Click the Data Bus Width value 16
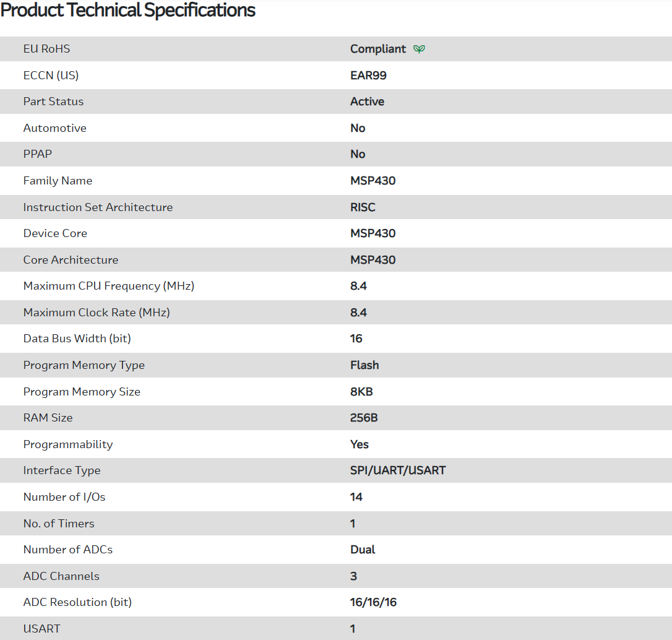 coord(356,339)
